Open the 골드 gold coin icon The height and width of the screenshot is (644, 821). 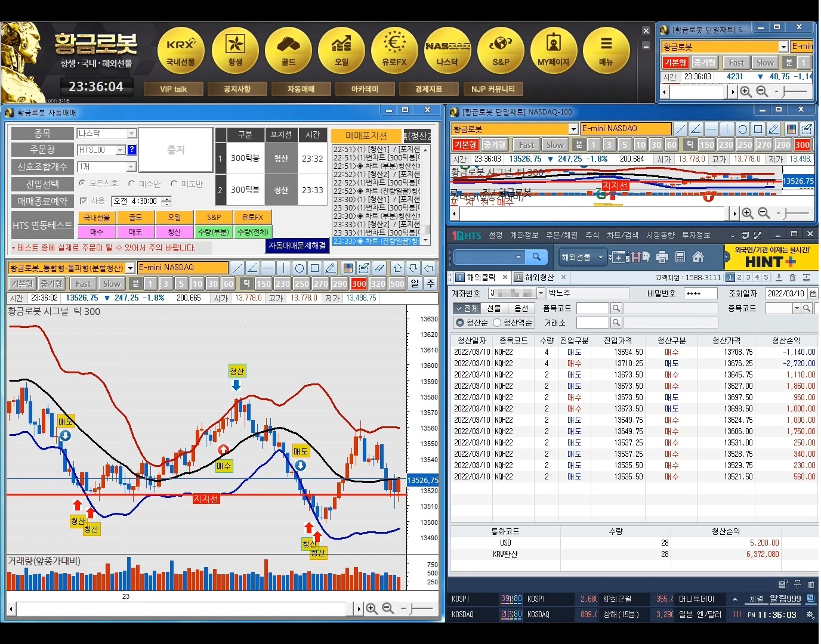tap(288, 51)
